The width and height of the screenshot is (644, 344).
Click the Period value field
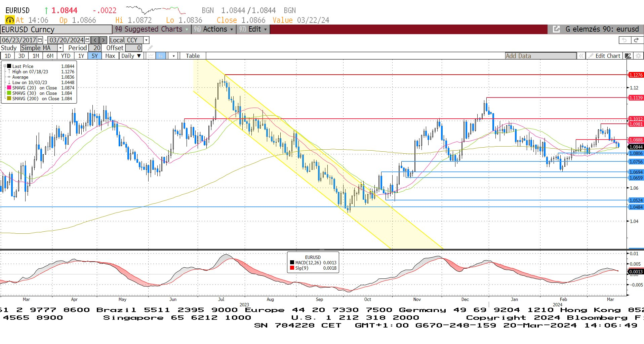tap(95, 48)
